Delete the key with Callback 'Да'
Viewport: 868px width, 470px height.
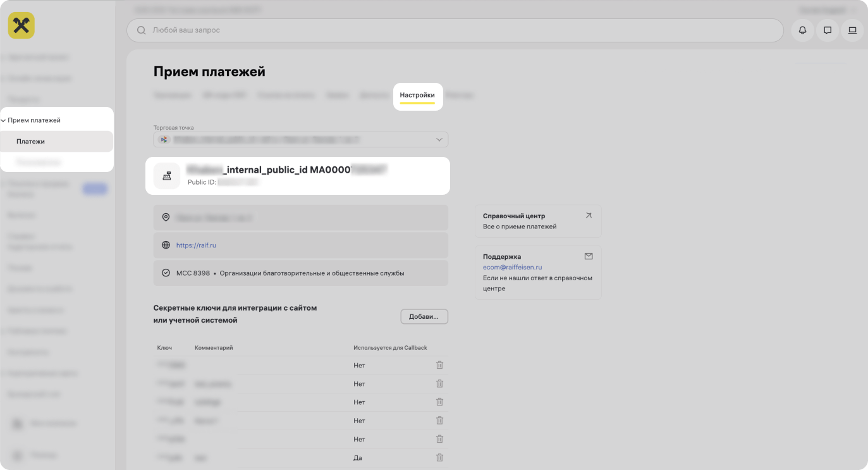[439, 457]
